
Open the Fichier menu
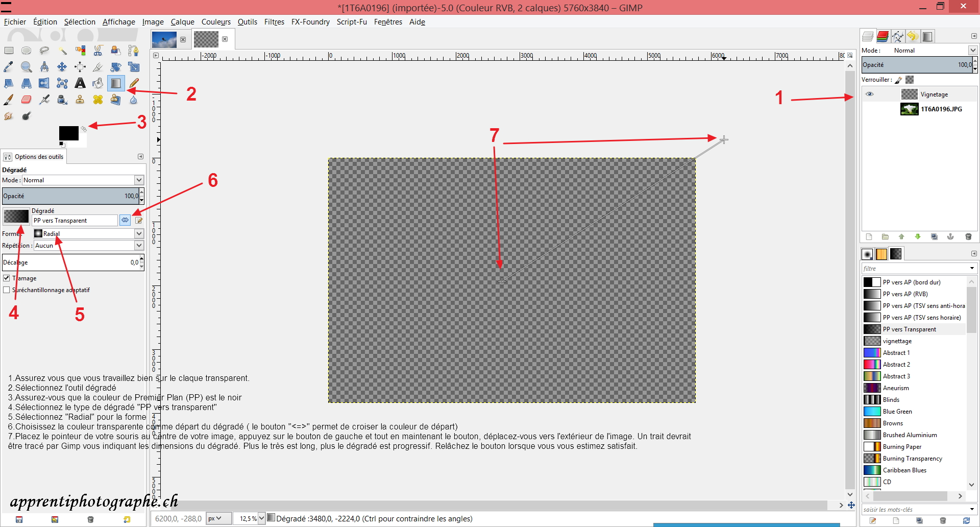tap(15, 22)
